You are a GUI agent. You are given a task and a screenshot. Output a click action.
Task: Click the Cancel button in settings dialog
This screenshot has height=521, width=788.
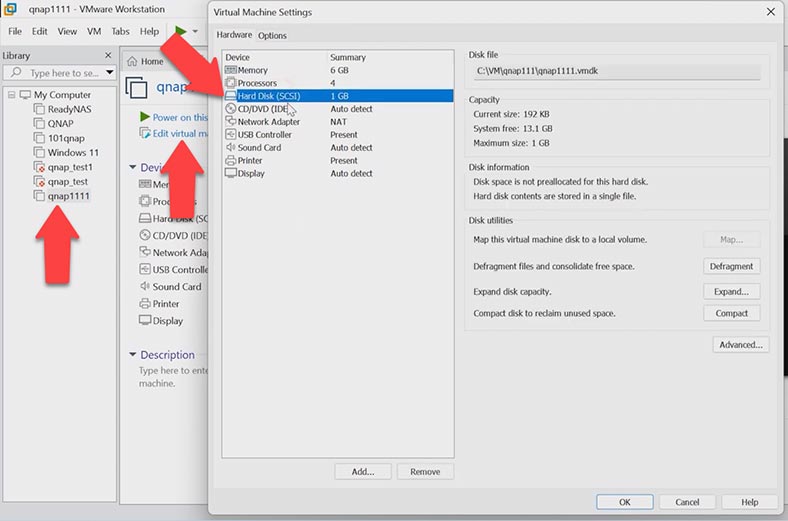coord(687,502)
